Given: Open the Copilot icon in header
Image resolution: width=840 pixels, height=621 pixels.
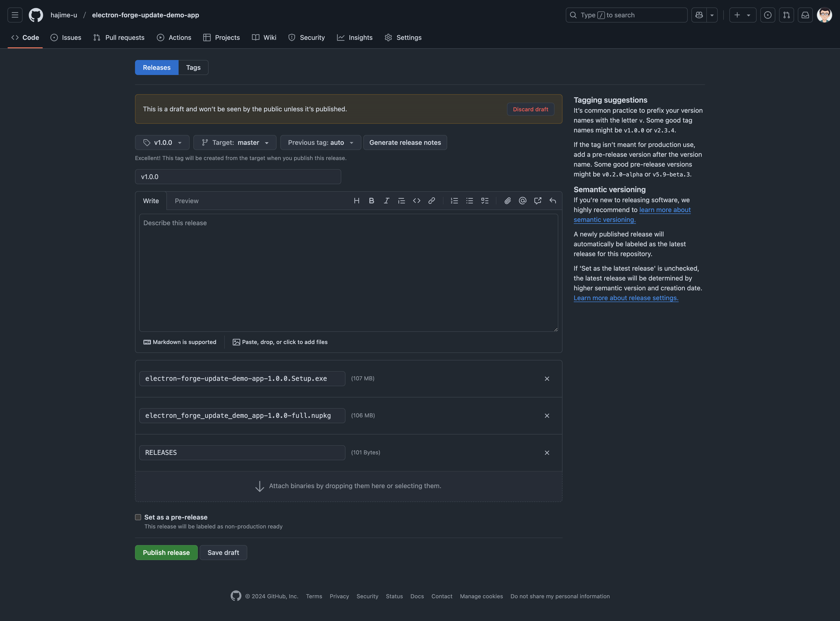Looking at the screenshot, I should 699,15.
